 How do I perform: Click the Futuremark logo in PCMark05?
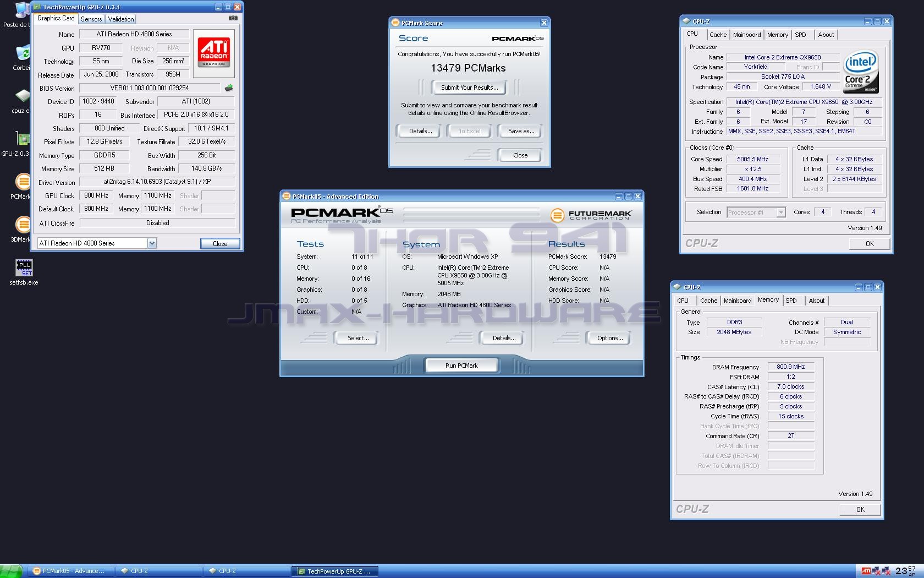pyautogui.click(x=591, y=215)
